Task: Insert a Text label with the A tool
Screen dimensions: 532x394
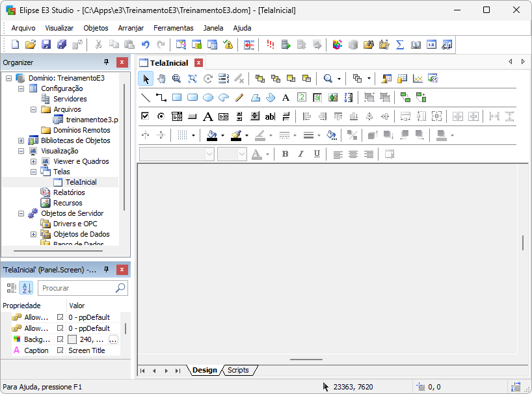Action: 286,98
